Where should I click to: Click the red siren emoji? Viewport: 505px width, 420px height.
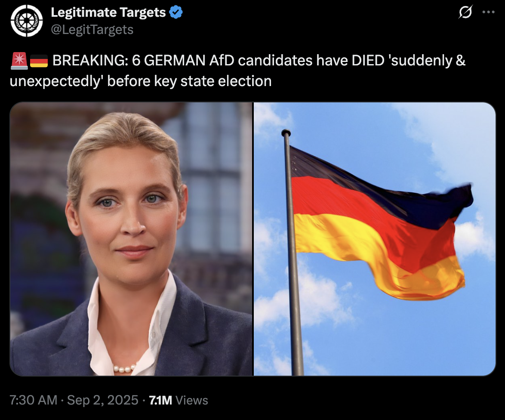click(x=19, y=61)
